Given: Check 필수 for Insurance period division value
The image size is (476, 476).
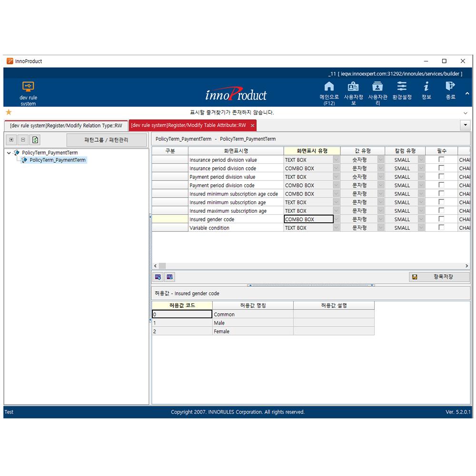Looking at the screenshot, I should pyautogui.click(x=441, y=160).
